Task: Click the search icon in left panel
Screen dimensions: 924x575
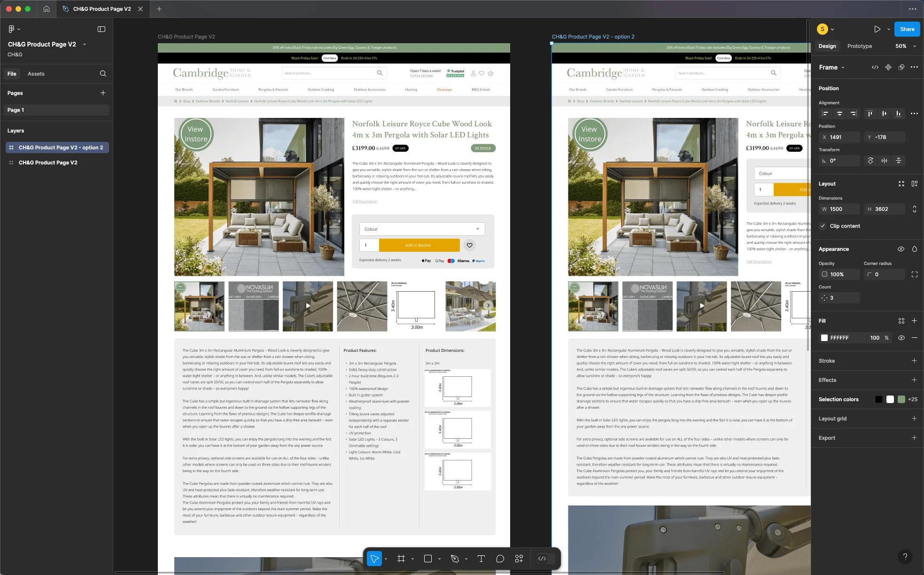Action: tap(103, 74)
